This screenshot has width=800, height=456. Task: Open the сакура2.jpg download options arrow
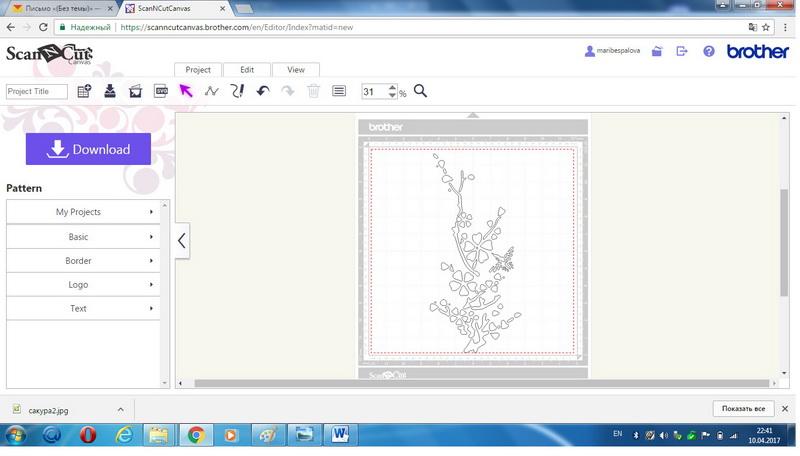120,410
